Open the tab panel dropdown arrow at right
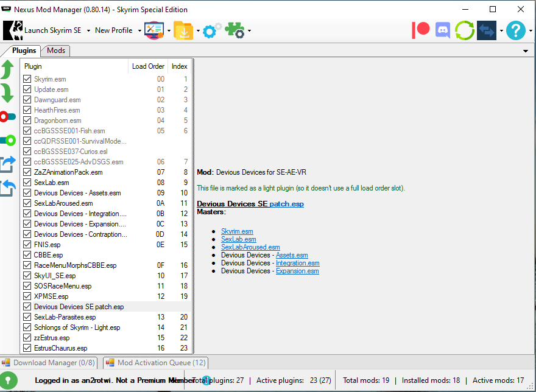The image size is (536, 392). click(x=526, y=51)
